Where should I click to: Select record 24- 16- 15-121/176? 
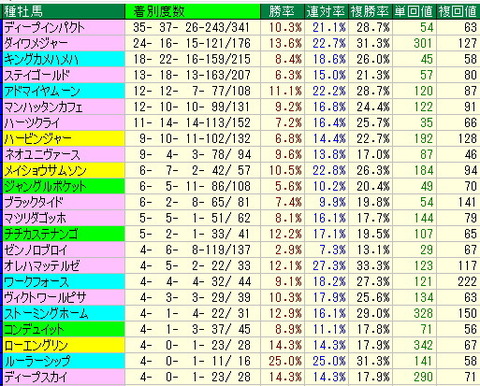[192, 43]
